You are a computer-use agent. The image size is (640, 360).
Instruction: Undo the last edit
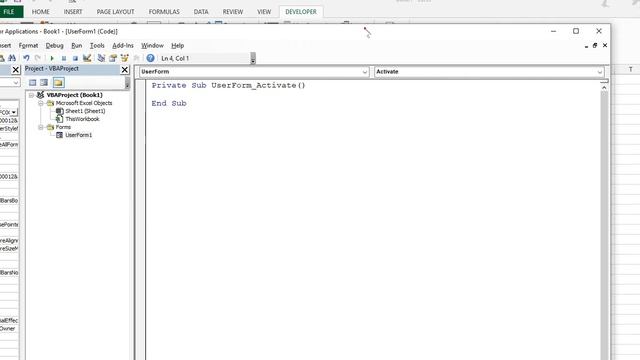click(26, 58)
